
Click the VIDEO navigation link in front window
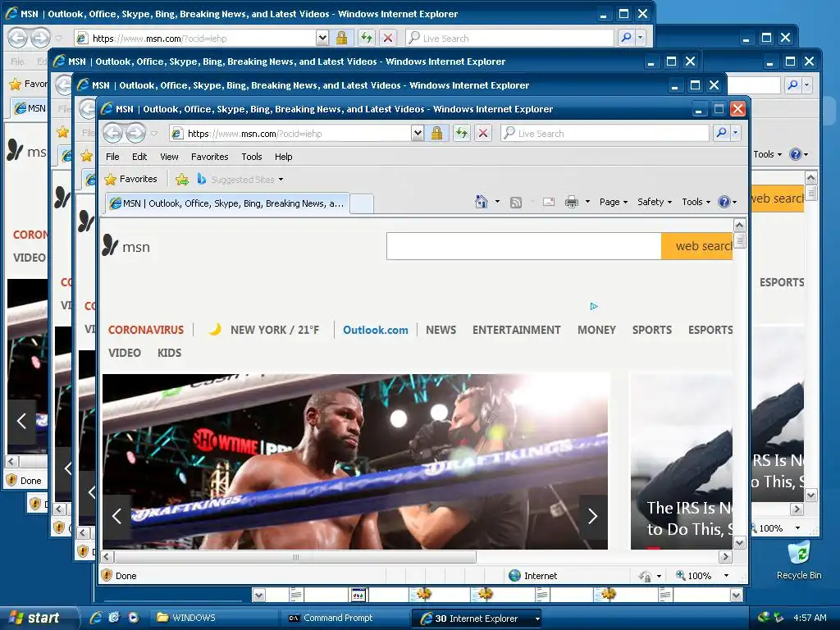pyautogui.click(x=125, y=353)
